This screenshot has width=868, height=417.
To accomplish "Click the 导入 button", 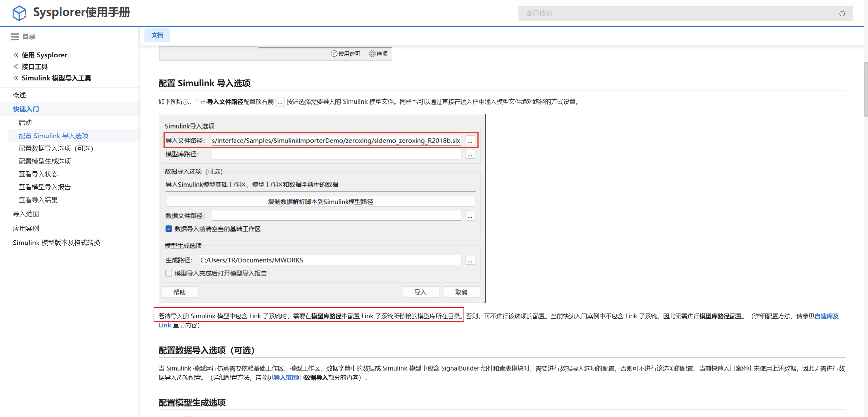I will [420, 292].
